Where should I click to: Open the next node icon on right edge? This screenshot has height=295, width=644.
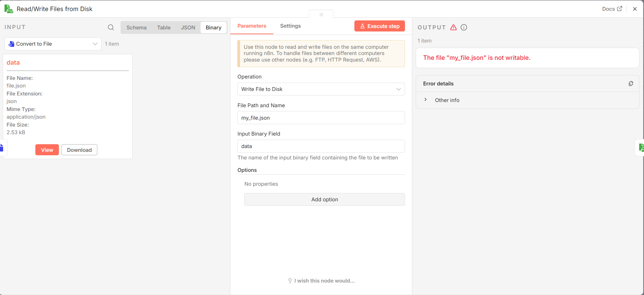pyautogui.click(x=641, y=148)
